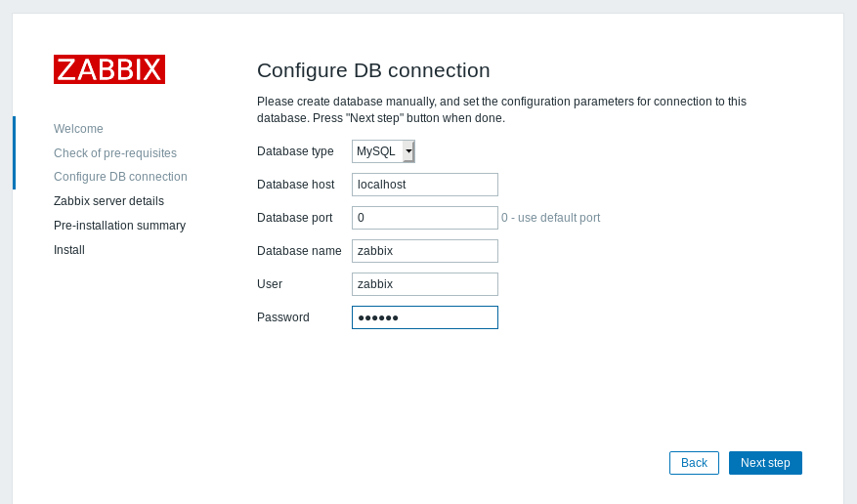Viewport: 857px width, 504px height.
Task: Click the Database host label
Action: [x=295, y=185]
